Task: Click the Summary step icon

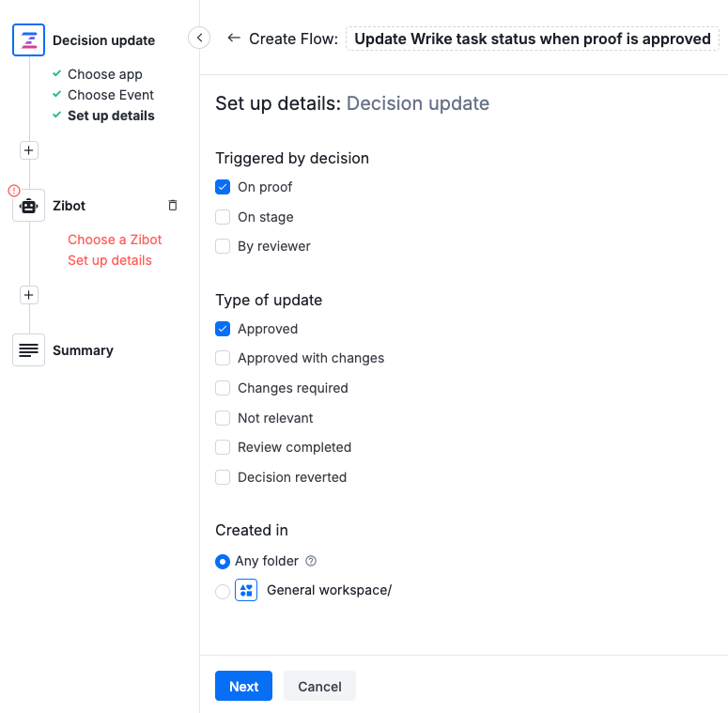Action: coord(28,350)
